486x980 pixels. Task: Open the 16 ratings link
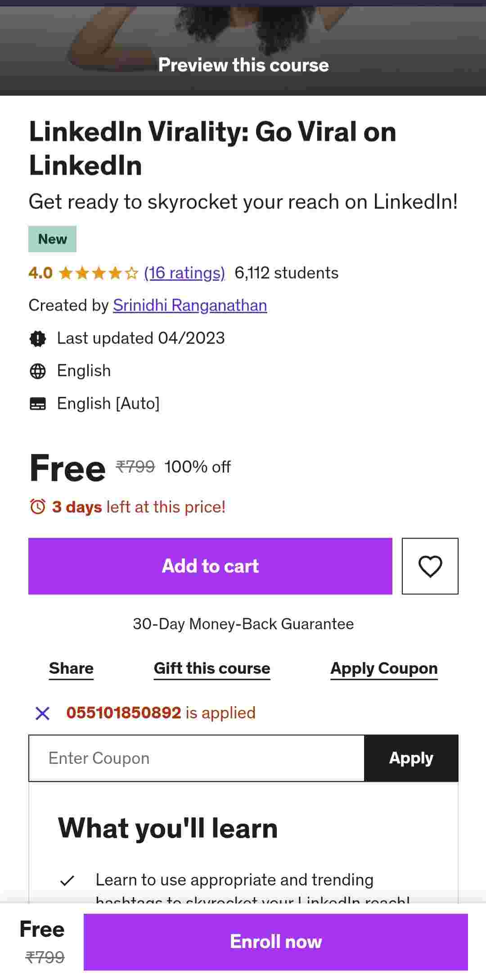click(x=184, y=273)
